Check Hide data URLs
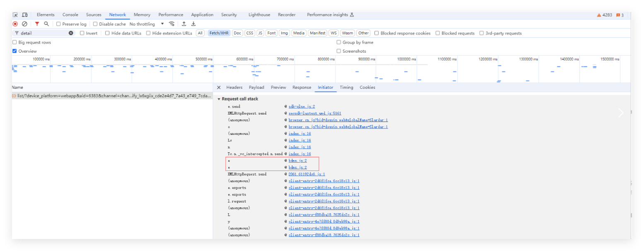Viewport: 644px width, 251px height. coord(107,33)
